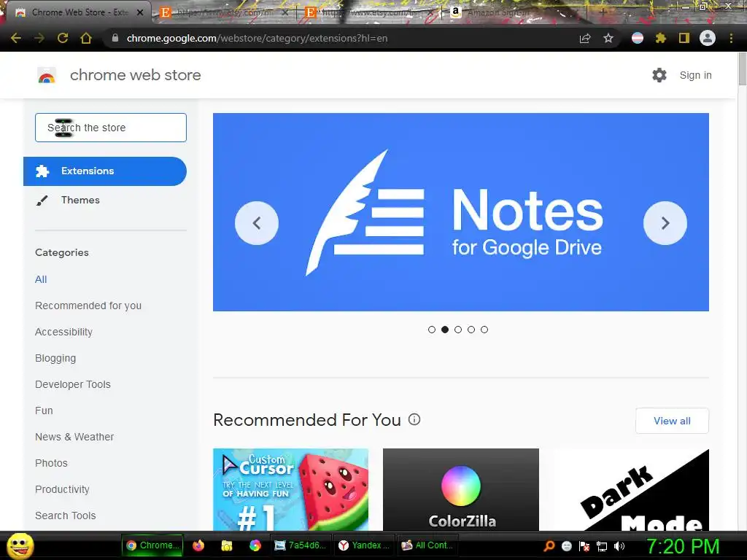The height and width of the screenshot is (560, 747).
Task: Open the web store settings gear
Action: pyautogui.click(x=659, y=75)
